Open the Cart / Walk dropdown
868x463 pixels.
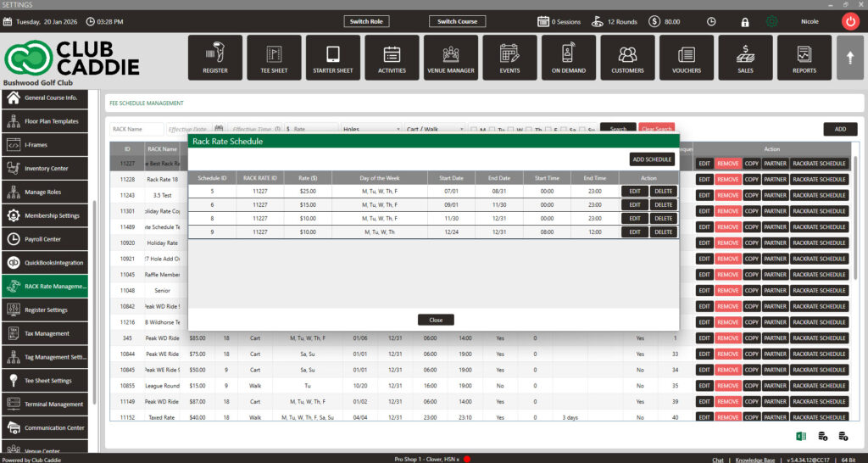435,129
